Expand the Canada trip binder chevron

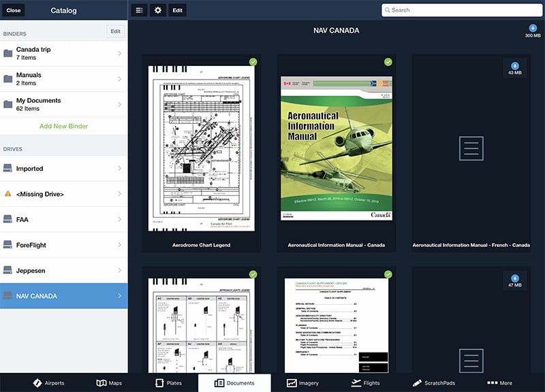(x=120, y=54)
